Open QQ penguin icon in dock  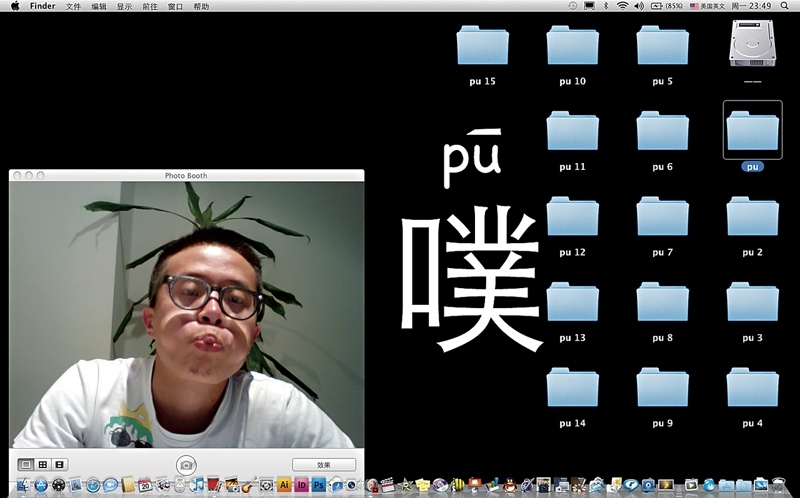coord(509,485)
